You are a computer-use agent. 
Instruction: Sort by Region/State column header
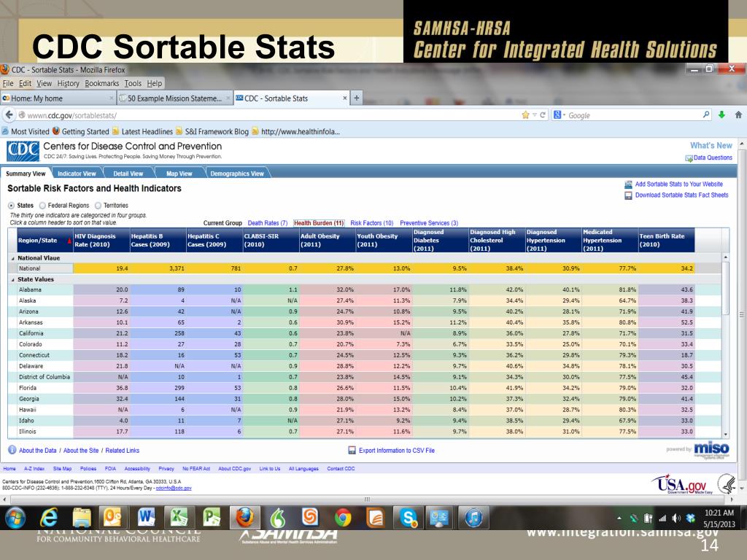point(44,241)
